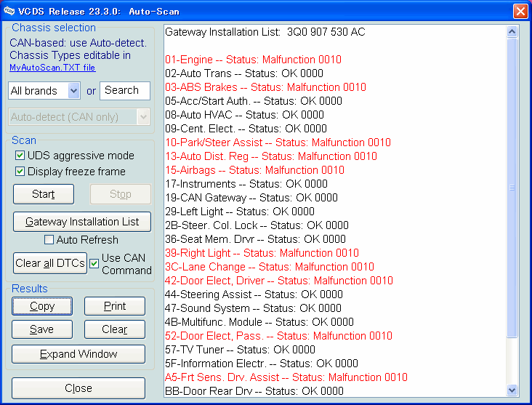This screenshot has height=405, width=532.
Task: Print the scan results
Action: coord(115,306)
